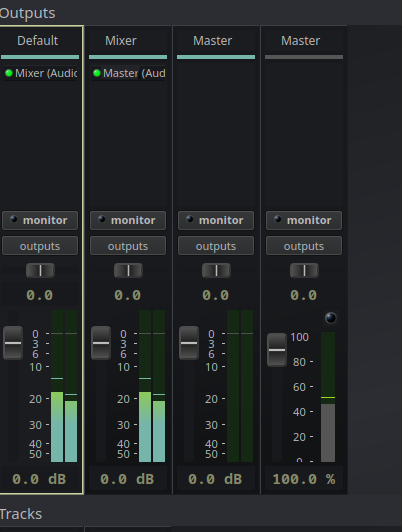Grab the Master dB strip fader handle
The height and width of the screenshot is (532, 402).
pyautogui.click(x=189, y=343)
